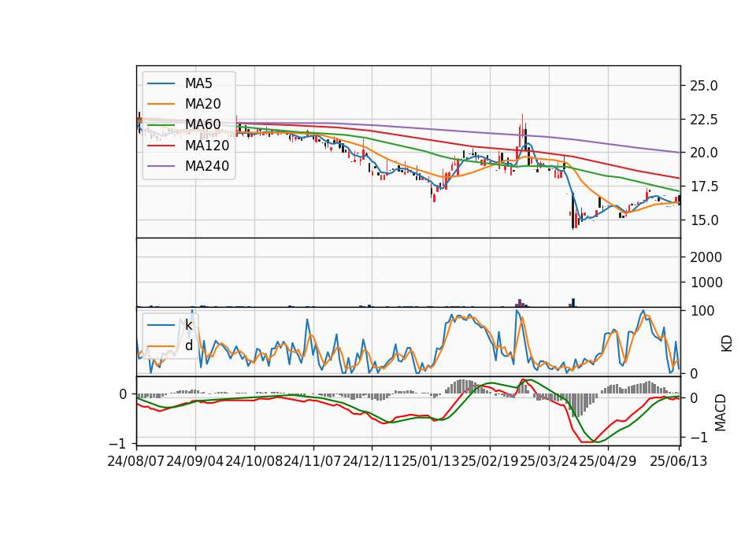Click the 22.5 price axis label
The height and width of the screenshot is (543, 756).
pos(704,120)
